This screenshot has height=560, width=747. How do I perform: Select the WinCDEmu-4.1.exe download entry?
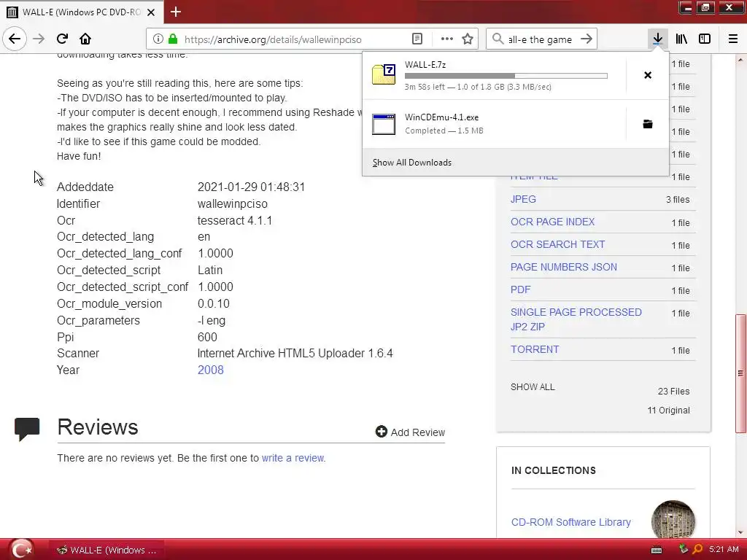pyautogui.click(x=494, y=124)
